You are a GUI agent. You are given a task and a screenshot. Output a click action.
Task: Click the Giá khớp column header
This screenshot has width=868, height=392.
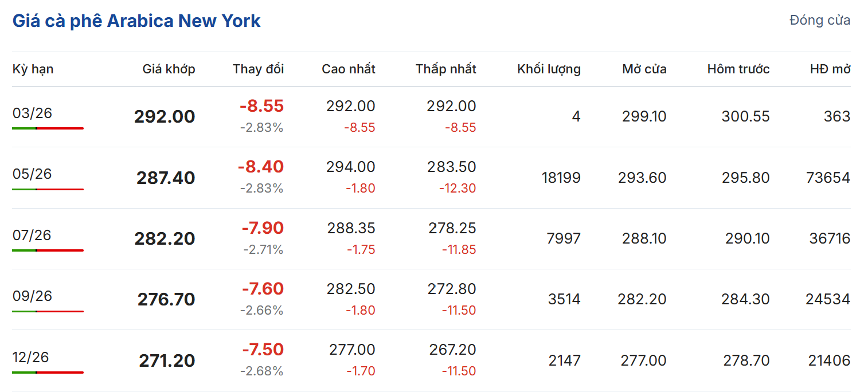[169, 69]
